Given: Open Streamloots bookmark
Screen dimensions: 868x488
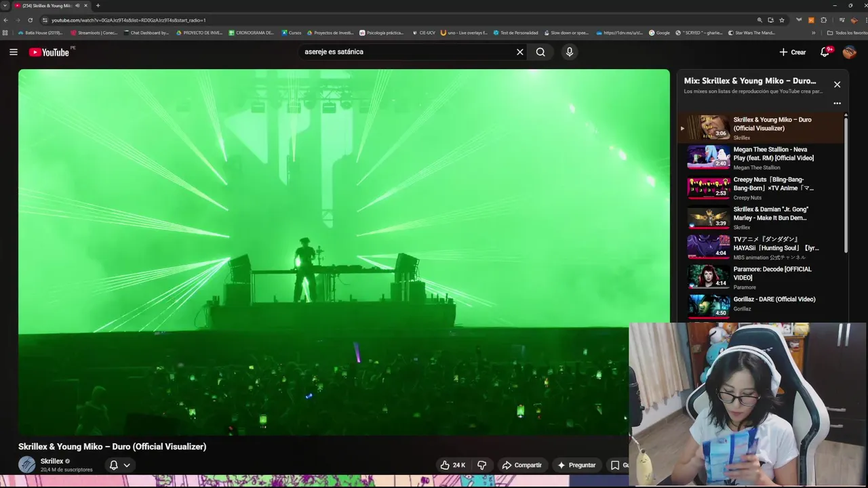Looking at the screenshot, I should tap(95, 33).
